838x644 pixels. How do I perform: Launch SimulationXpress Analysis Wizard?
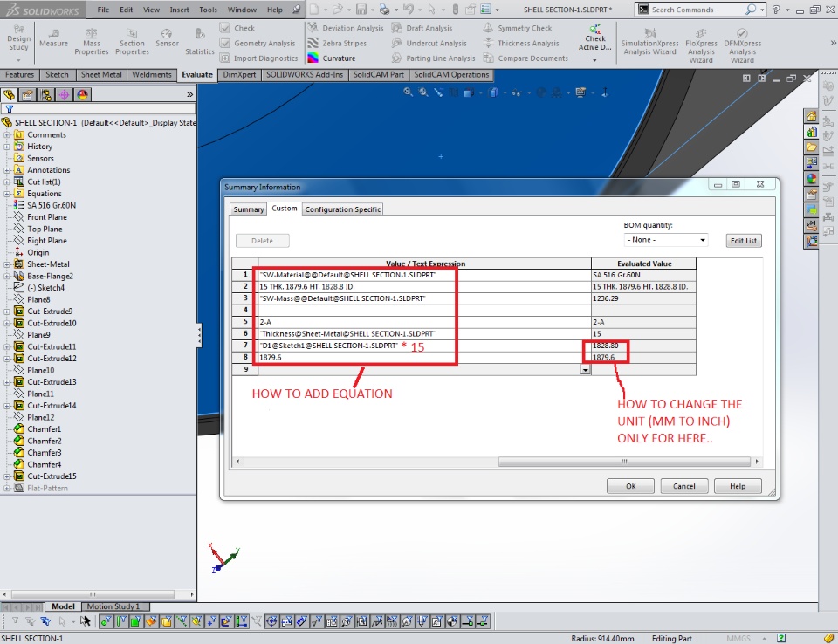coord(649,43)
